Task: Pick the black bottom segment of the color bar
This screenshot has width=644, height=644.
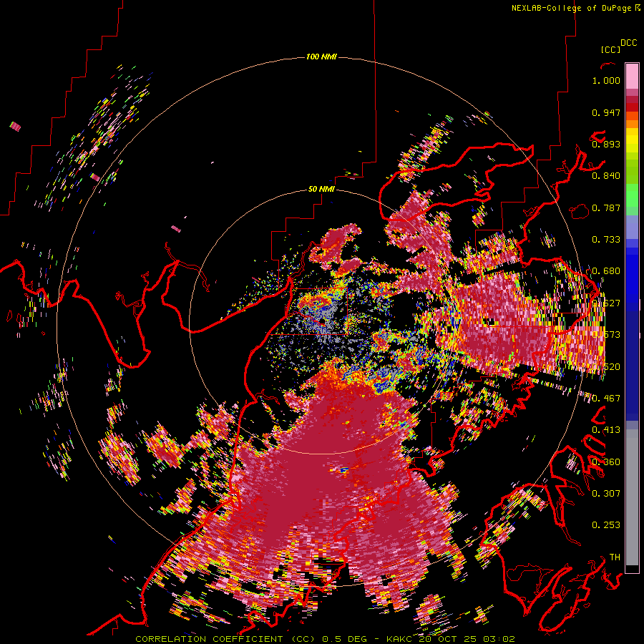Action: click(x=632, y=569)
